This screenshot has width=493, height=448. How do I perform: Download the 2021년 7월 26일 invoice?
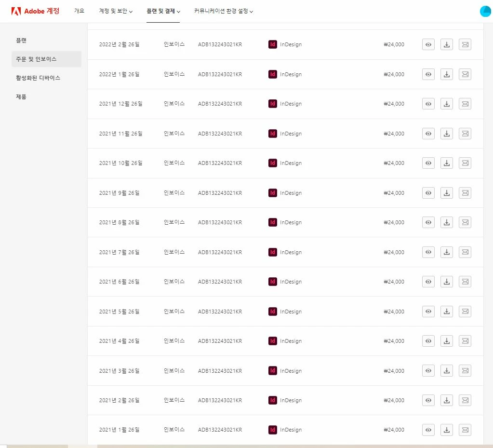[446, 252]
